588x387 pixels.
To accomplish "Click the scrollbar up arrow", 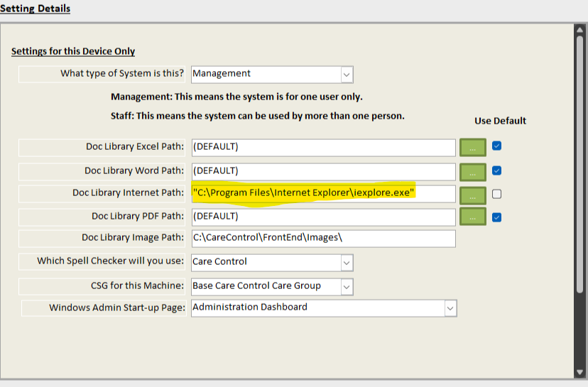I will click(x=580, y=29).
